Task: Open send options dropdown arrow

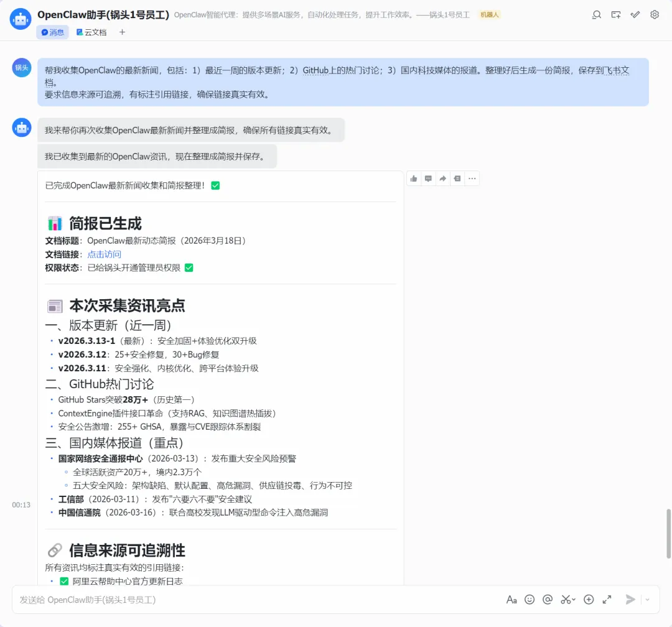Action: [x=647, y=600]
